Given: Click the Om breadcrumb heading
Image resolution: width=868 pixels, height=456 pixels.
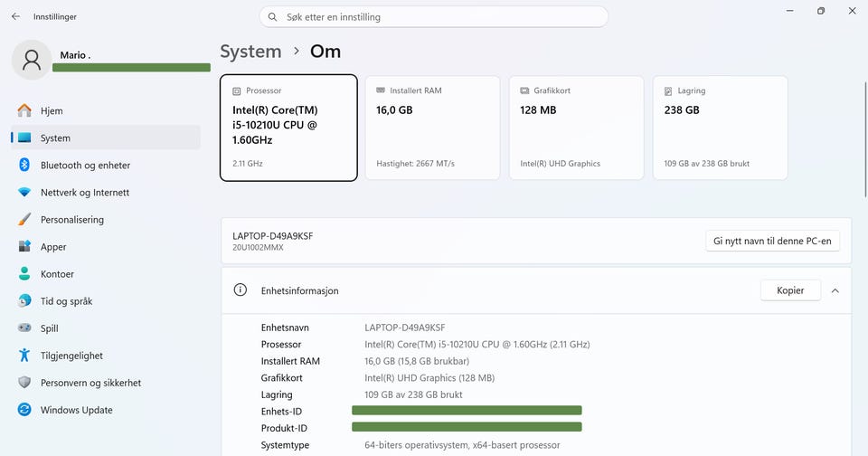Looking at the screenshot, I should click(325, 52).
